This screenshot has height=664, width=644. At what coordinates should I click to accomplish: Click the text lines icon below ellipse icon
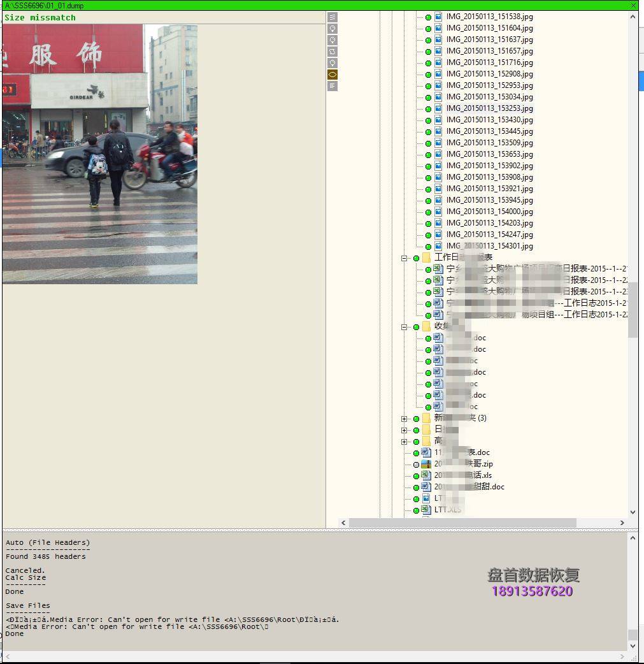tap(332, 86)
